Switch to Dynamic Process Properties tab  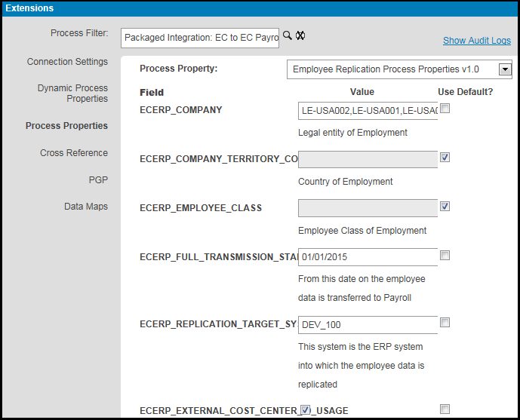coord(72,94)
